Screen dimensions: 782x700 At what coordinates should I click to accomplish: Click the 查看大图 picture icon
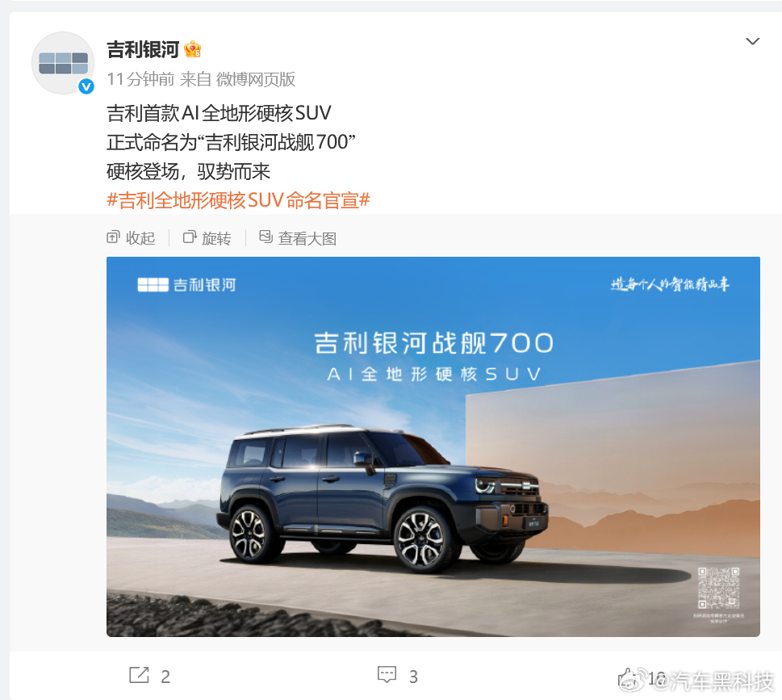click(266, 237)
